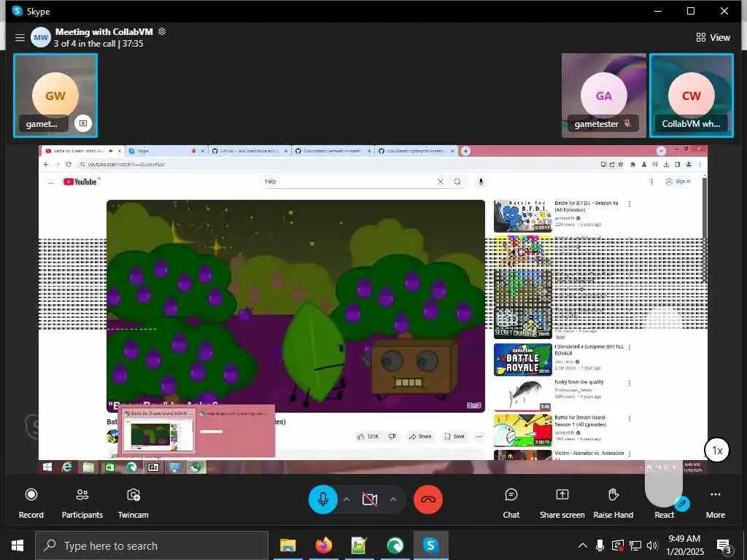
Task: Open the More options menu
Action: [x=716, y=502]
